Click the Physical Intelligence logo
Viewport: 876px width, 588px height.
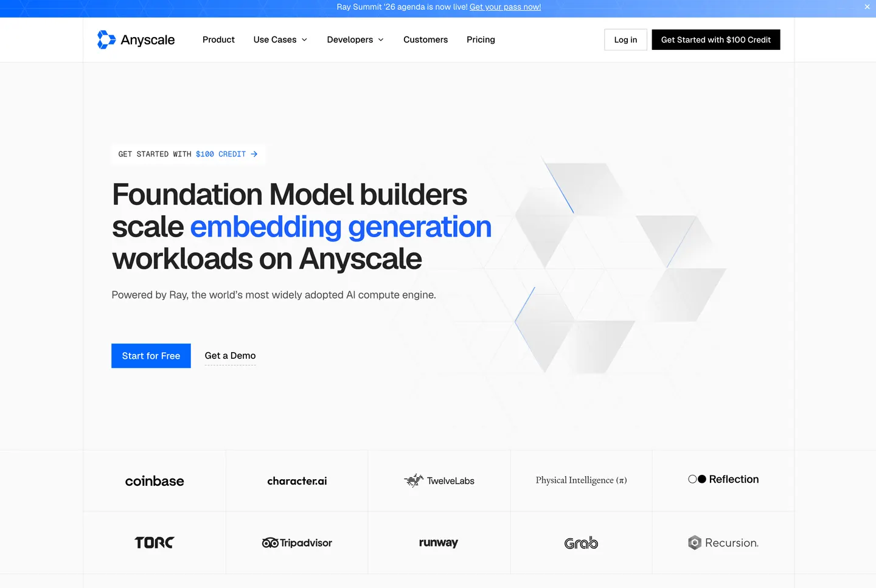(x=581, y=480)
